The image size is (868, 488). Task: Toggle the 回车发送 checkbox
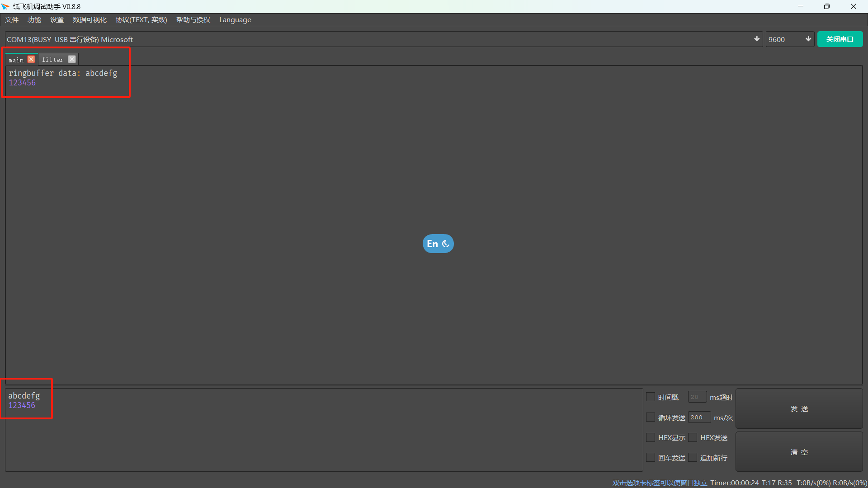[x=651, y=458]
